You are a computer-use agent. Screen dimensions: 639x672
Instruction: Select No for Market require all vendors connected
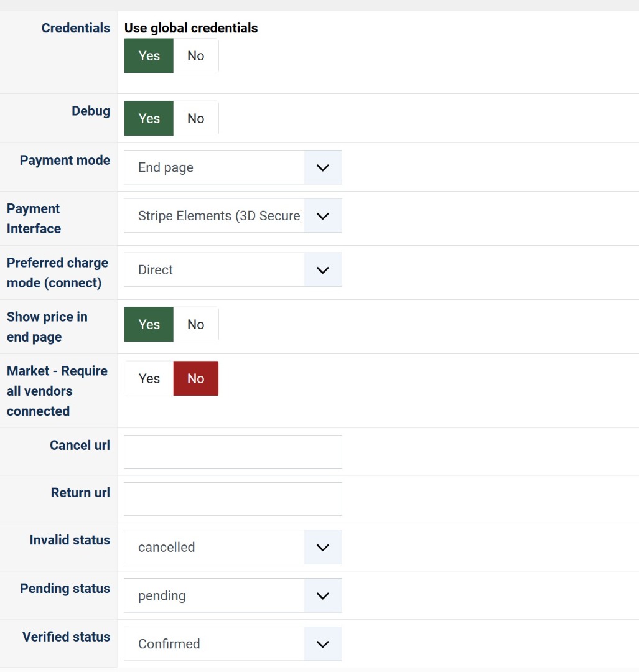coord(196,378)
